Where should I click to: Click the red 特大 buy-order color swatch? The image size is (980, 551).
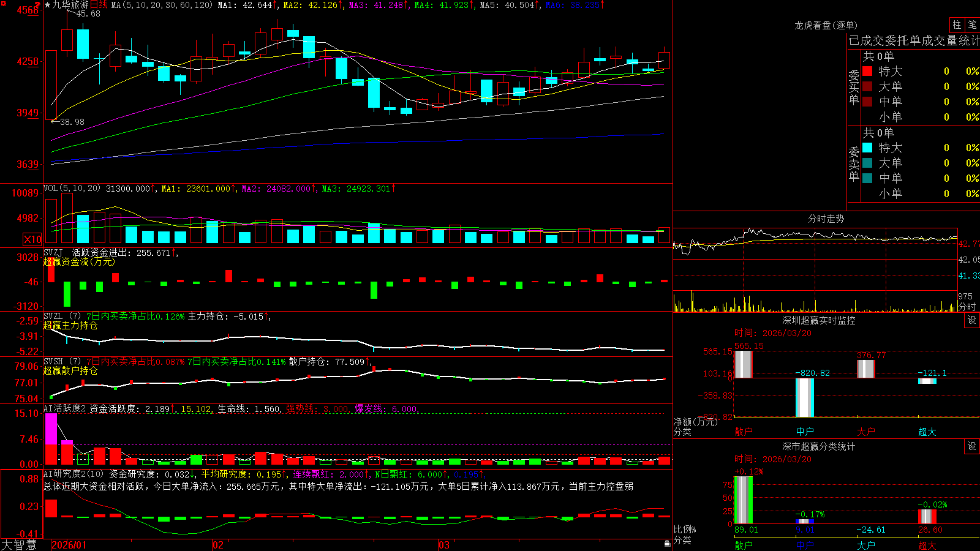click(867, 71)
